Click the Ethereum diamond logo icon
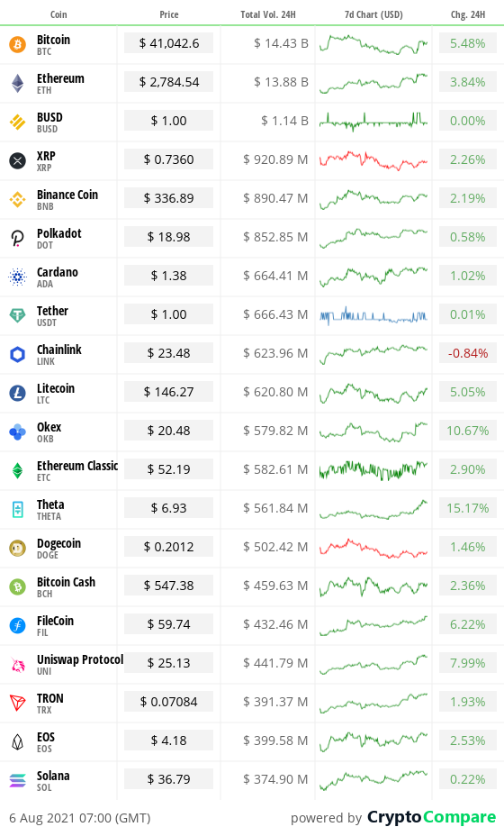 click(18, 83)
